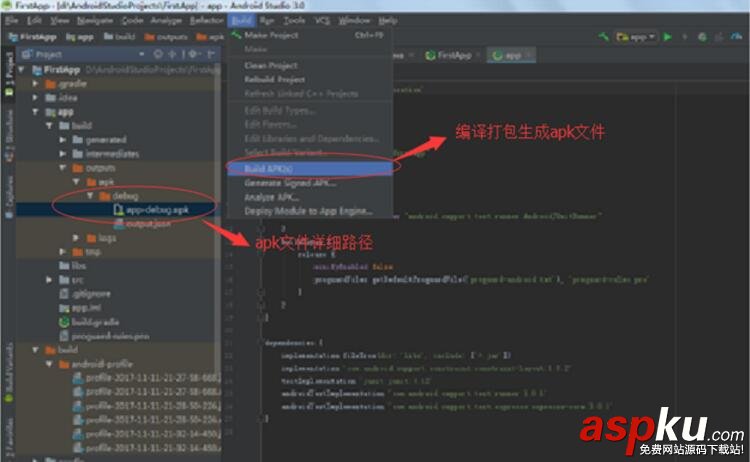Expand the logs folder arrow
The width and height of the screenshot is (750, 462).
click(76, 238)
